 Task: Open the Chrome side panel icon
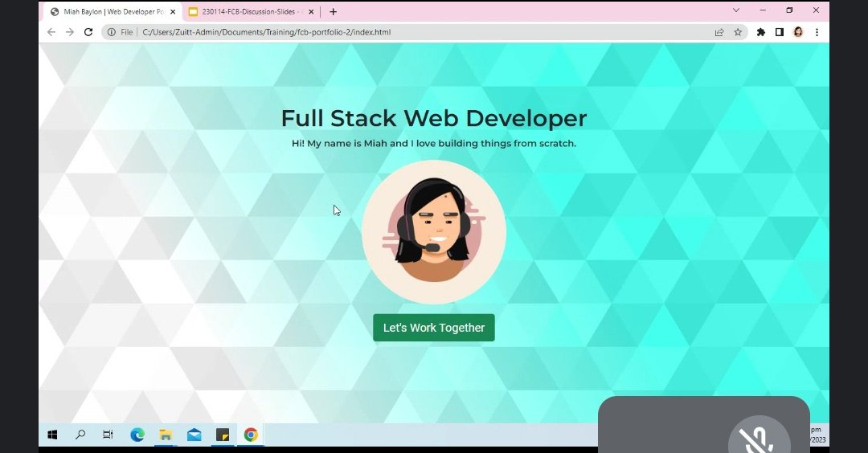(780, 32)
